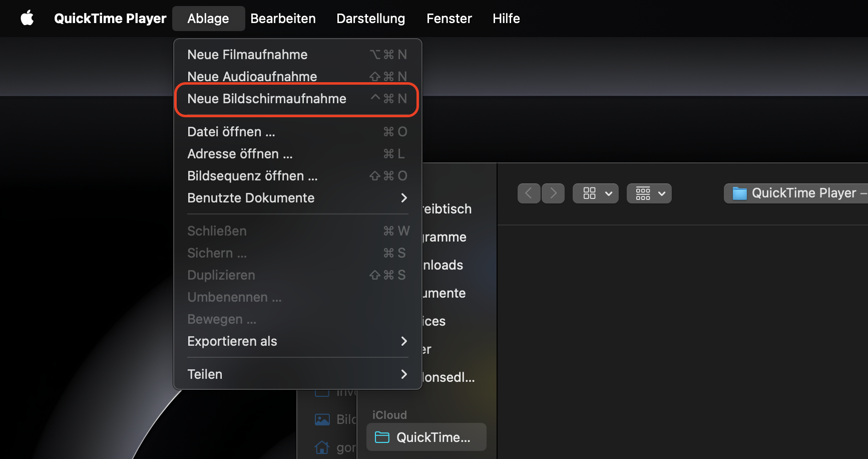Open the QuickTime Player folder location popup
This screenshot has width=868, height=459.
(796, 193)
